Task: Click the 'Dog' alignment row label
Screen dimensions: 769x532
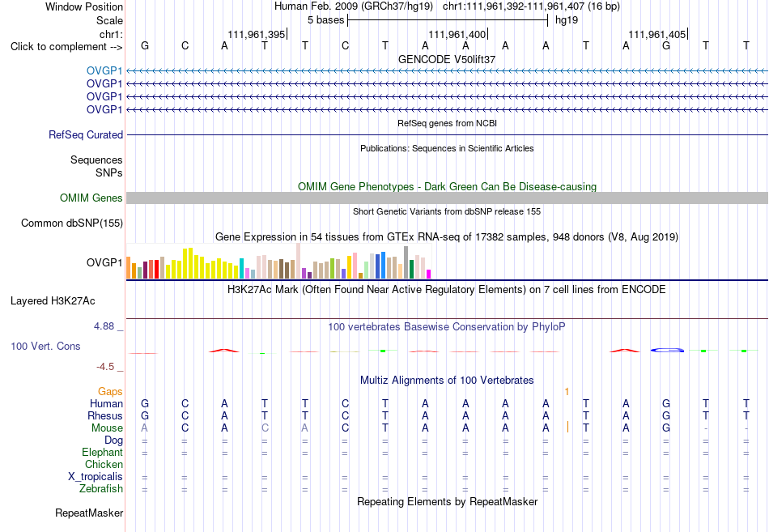Action: coord(113,440)
